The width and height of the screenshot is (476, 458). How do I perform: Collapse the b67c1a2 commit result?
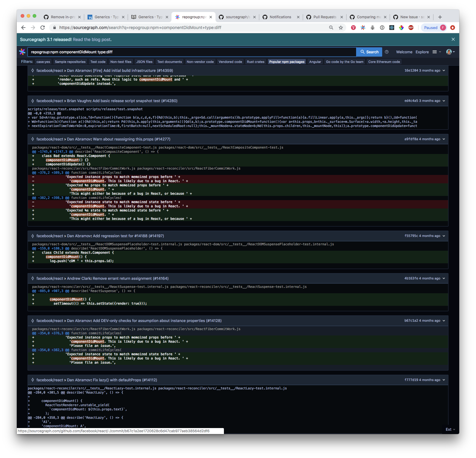click(444, 321)
